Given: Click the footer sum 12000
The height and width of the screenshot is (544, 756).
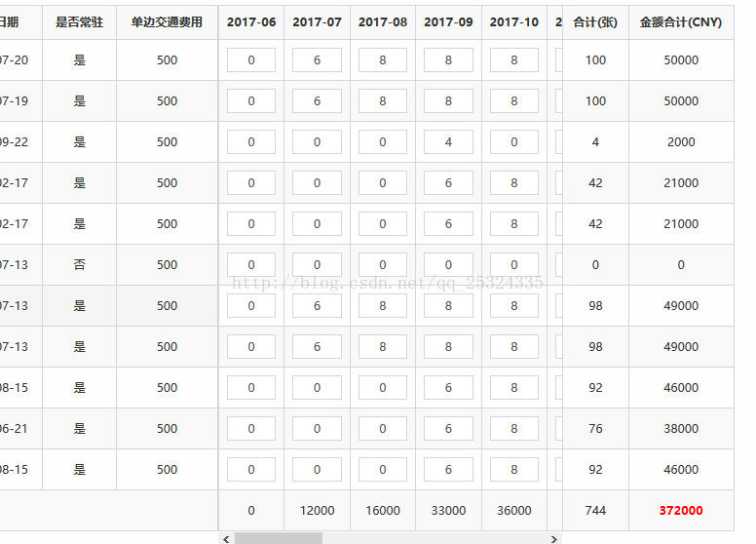Looking at the screenshot, I should 317,511.
